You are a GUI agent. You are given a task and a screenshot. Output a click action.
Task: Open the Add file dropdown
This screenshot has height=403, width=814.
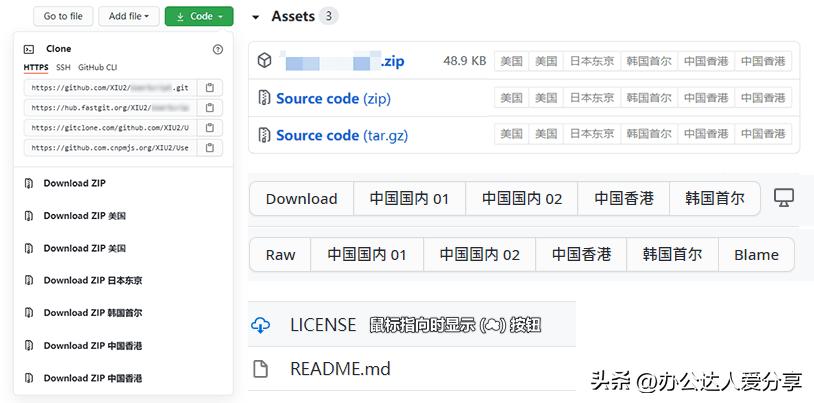(x=129, y=16)
